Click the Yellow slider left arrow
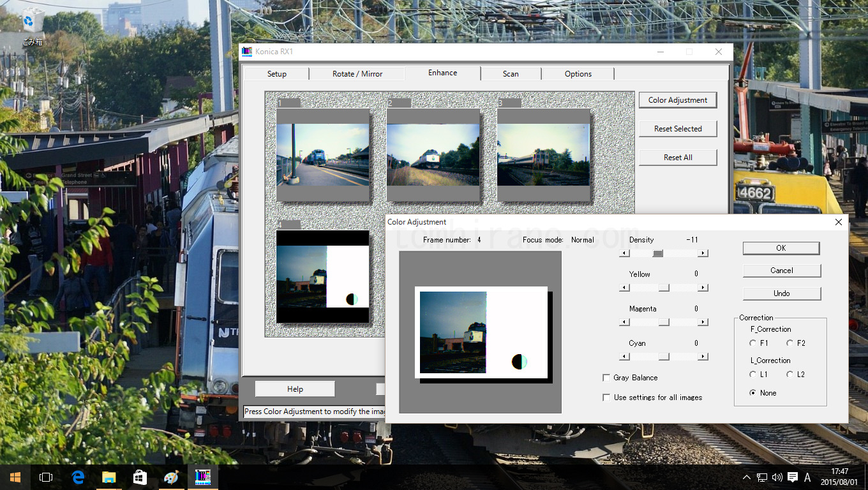The image size is (868, 490). click(x=625, y=288)
